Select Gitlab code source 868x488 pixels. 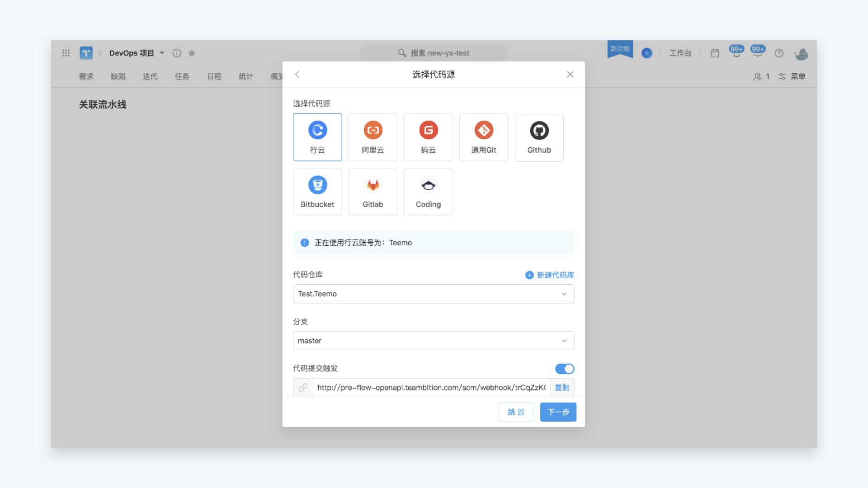click(373, 192)
